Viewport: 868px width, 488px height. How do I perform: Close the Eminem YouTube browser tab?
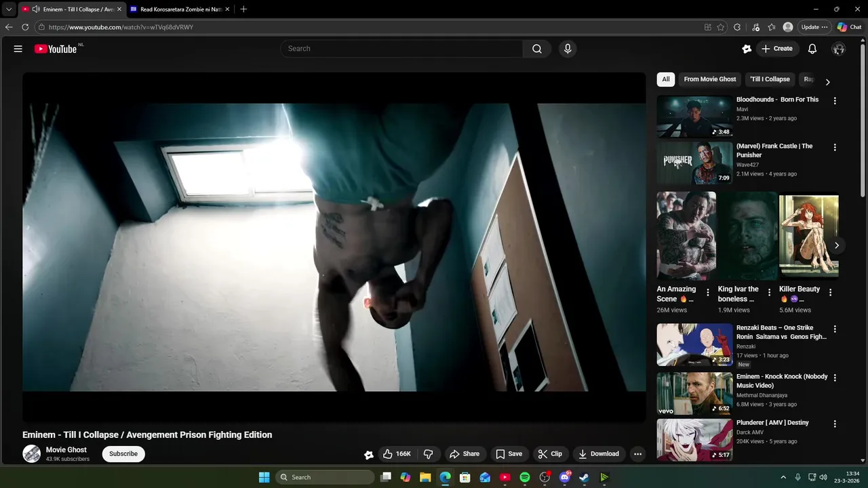[119, 9]
